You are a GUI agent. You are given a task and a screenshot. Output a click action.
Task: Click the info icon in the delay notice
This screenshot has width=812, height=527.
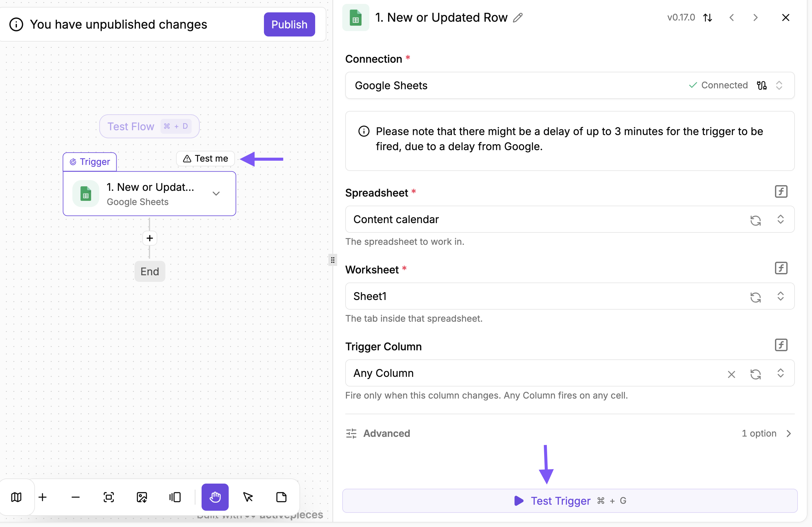tap(364, 131)
